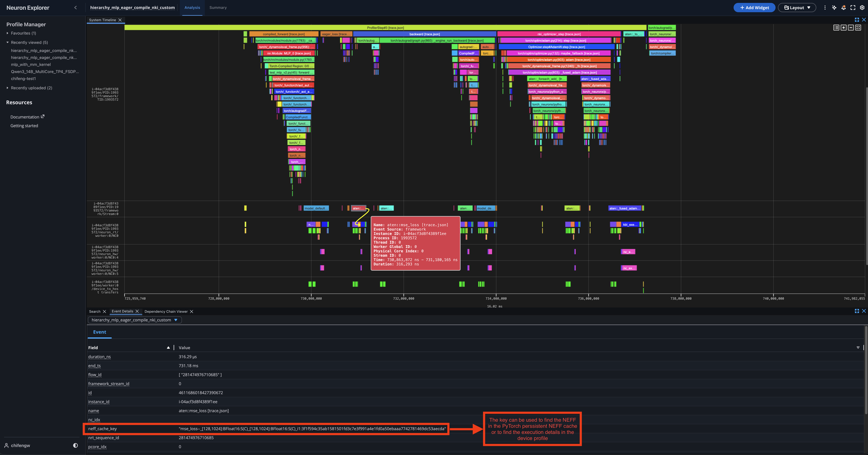The image size is (868, 455).
Task: Open the hierarchy_mlp_eager_compile_nki_custom profile selector
Action: point(135,320)
